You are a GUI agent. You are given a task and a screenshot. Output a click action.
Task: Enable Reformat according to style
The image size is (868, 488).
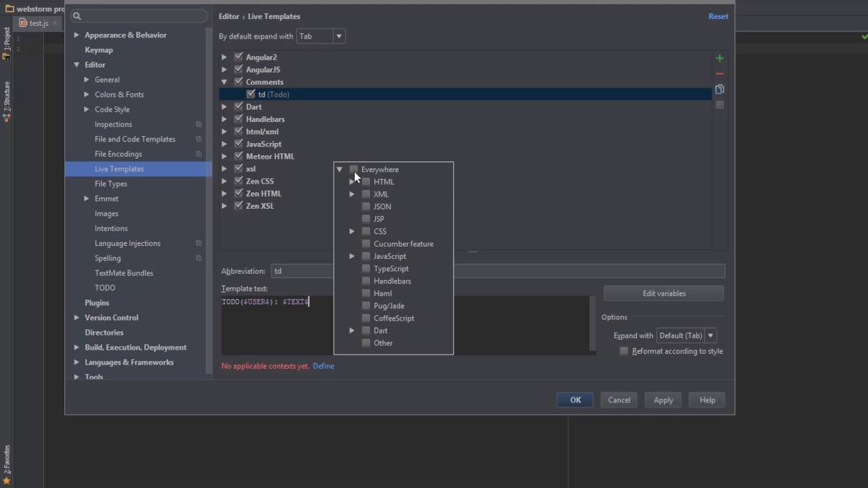click(624, 351)
